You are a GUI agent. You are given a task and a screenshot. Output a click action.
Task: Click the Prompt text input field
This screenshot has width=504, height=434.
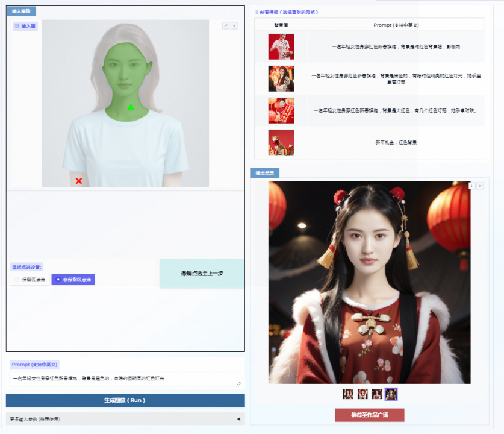click(125, 379)
